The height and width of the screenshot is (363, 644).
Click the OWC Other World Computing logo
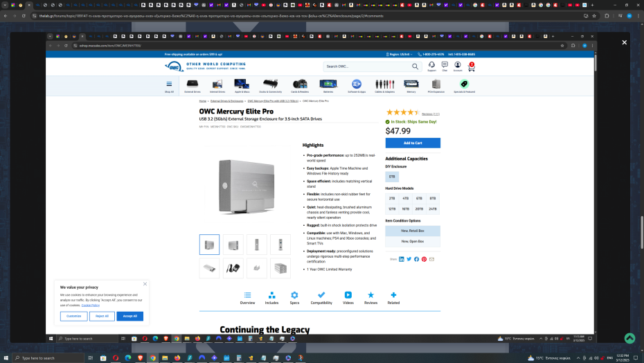click(205, 67)
